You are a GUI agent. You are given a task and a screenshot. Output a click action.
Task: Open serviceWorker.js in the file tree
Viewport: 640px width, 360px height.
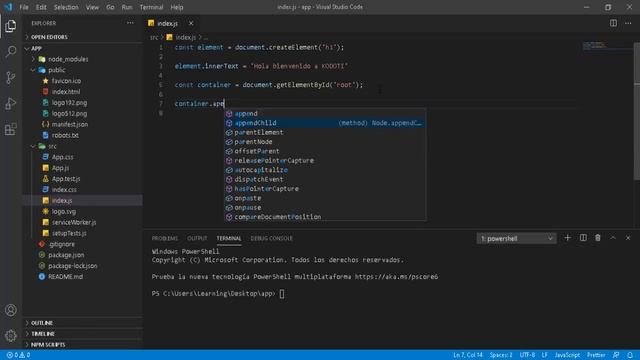click(x=74, y=222)
